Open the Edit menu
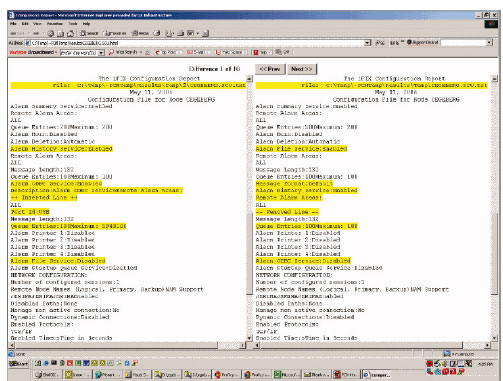Screen dimensions: 503x381 click(25, 24)
